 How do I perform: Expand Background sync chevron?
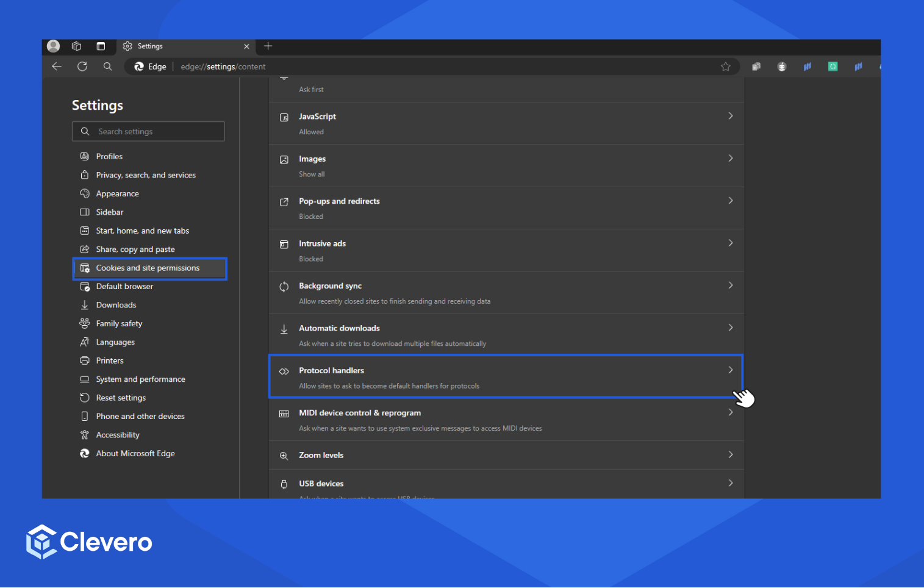coord(731,285)
